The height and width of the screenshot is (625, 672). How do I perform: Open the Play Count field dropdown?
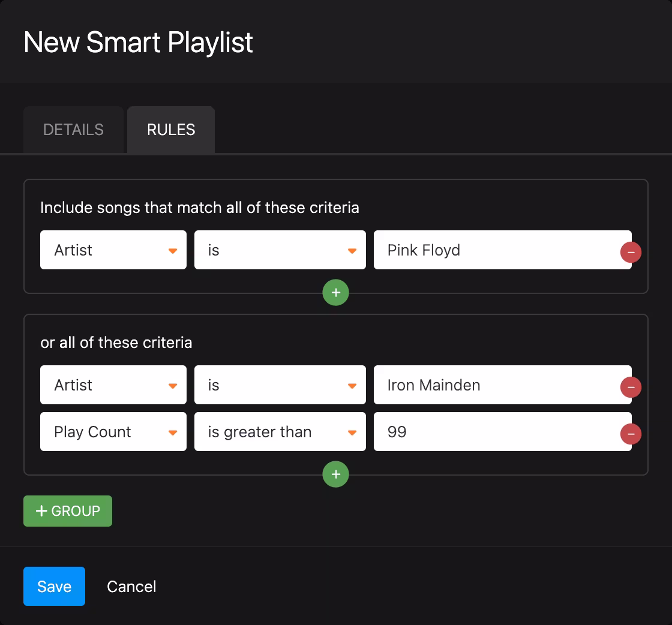pos(113,432)
